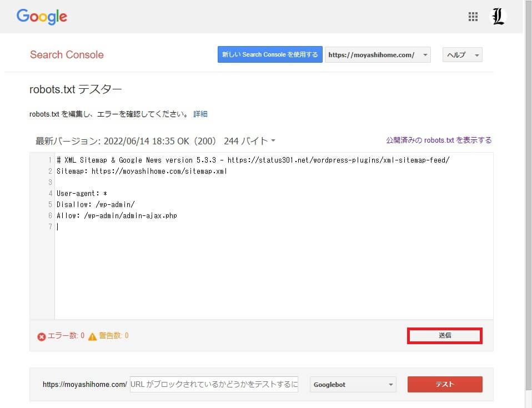Open the Googlebot user-agent dropdown
This screenshot has width=532, height=408.
click(x=353, y=385)
